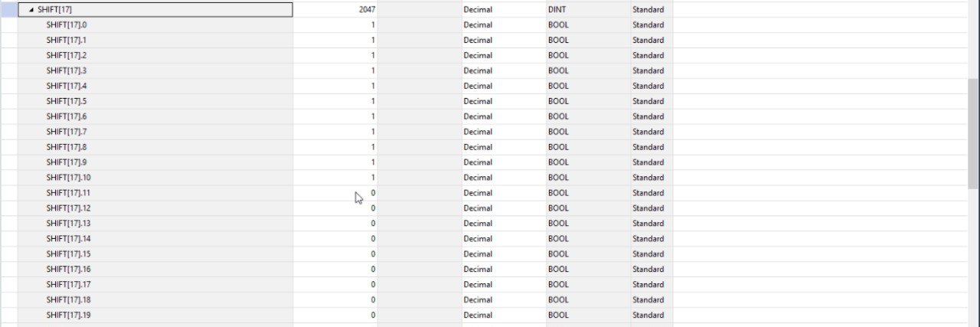Click Standard class cell of SHIFT[17].14
Image resolution: width=980 pixels, height=327 pixels.
pos(652,238)
